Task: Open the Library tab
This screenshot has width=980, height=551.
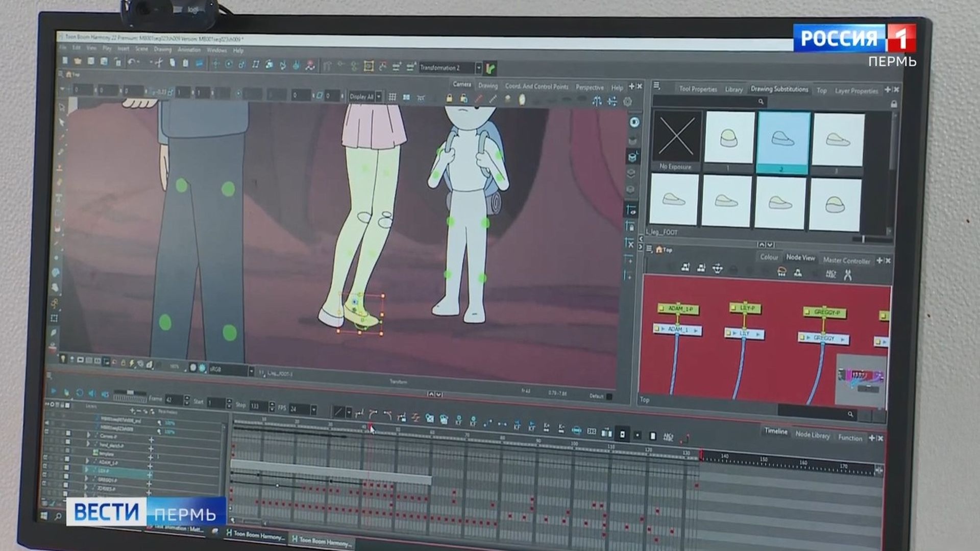Action: coord(734,89)
